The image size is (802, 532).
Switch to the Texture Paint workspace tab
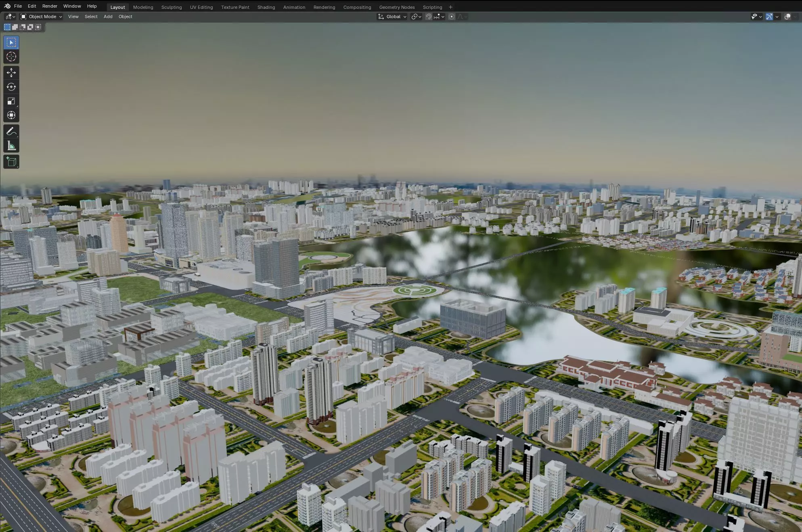[235, 7]
